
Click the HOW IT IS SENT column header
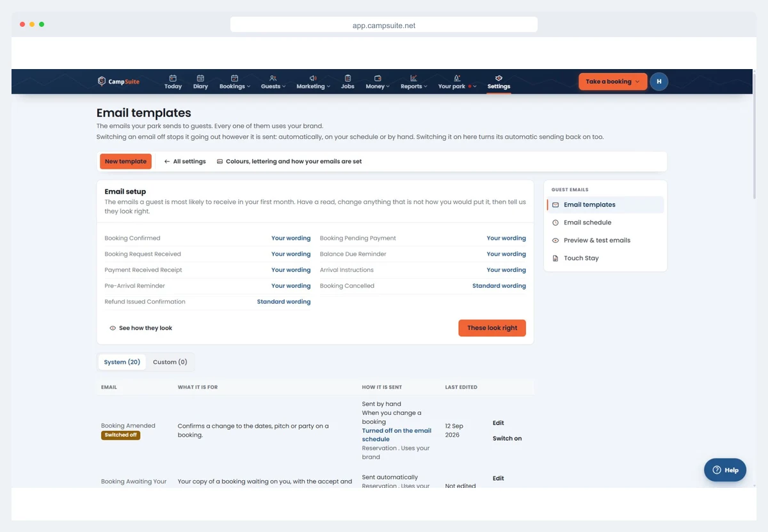click(382, 387)
